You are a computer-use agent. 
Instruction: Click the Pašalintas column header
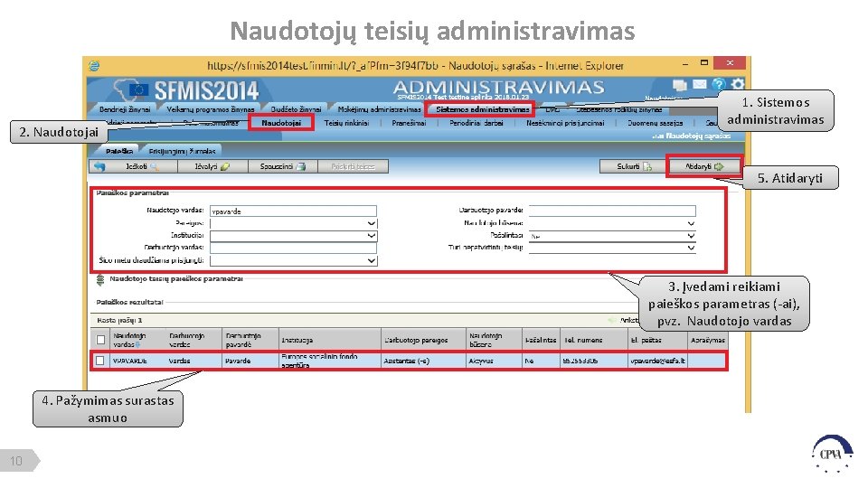(x=541, y=340)
